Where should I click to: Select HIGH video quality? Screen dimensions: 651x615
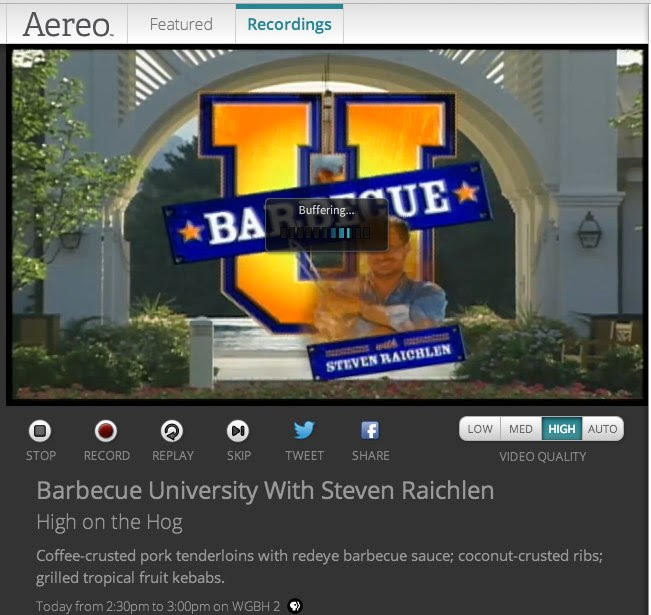562,429
